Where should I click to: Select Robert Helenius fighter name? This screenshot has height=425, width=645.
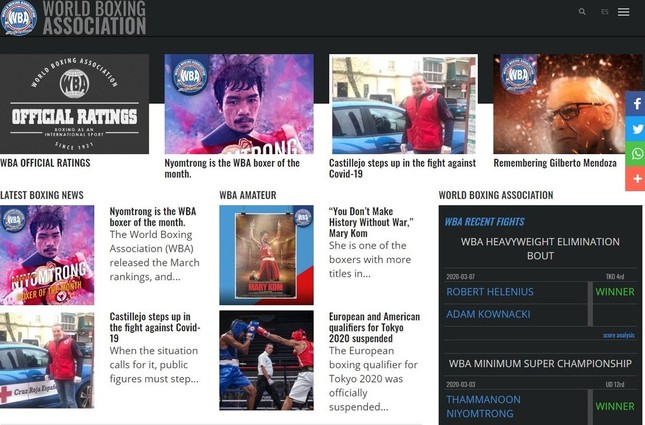click(x=490, y=292)
